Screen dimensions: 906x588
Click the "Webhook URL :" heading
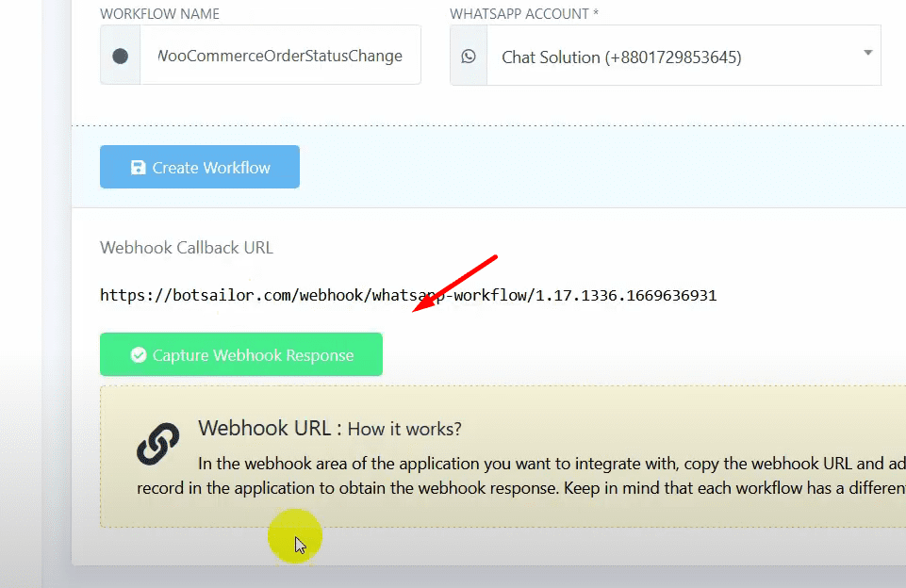pos(270,428)
